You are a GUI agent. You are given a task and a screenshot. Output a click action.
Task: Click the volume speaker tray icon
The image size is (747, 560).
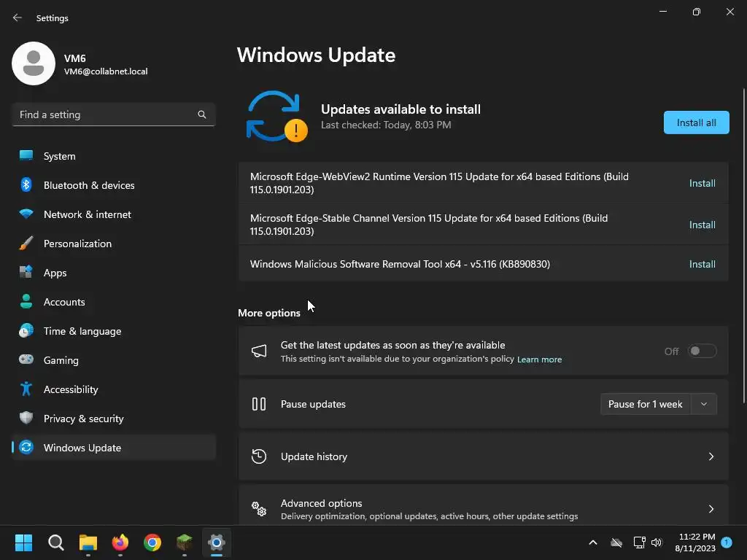pos(657,542)
